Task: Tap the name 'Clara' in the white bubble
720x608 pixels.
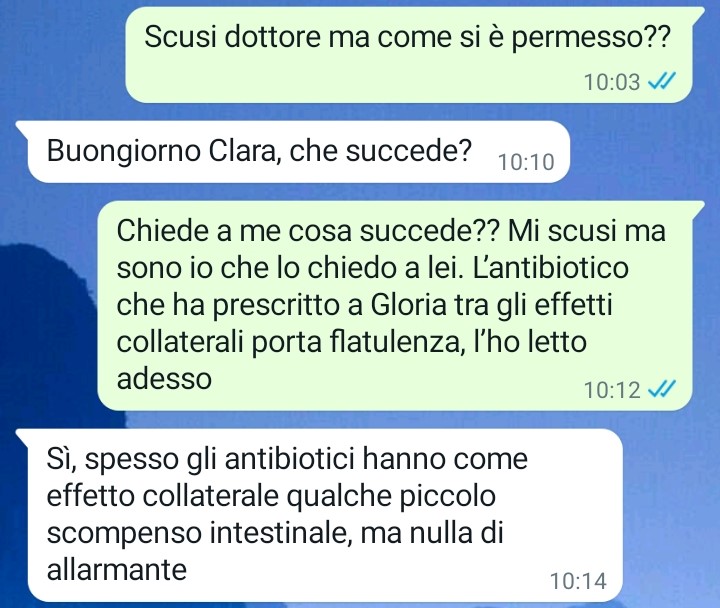Action: [x=243, y=151]
